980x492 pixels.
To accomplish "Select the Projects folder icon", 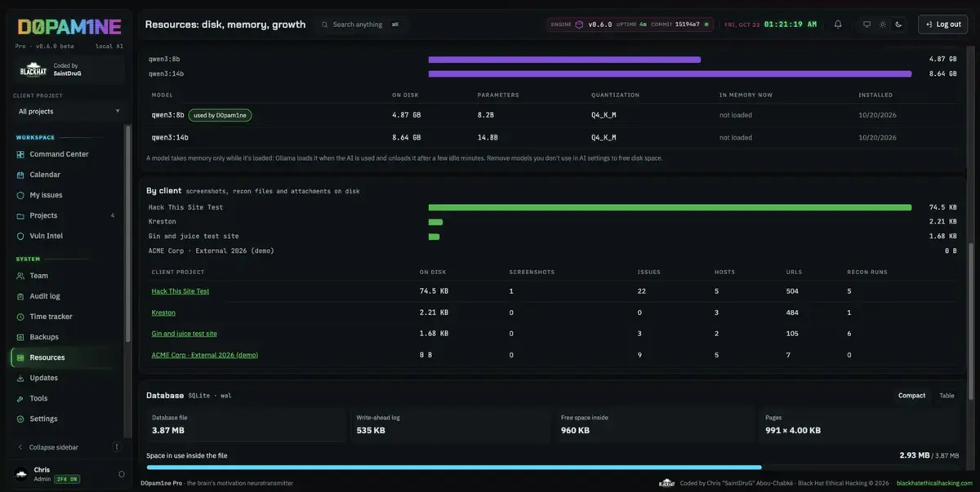I will point(21,215).
